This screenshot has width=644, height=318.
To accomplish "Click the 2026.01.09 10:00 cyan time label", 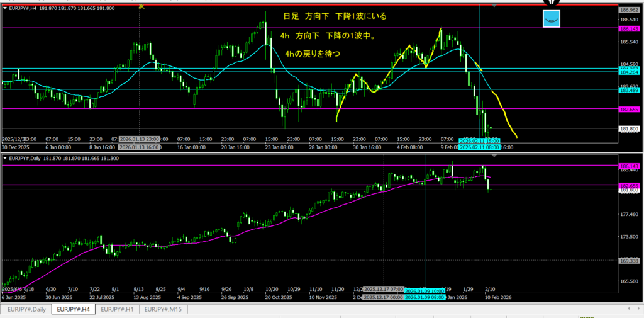I will pyautogui.click(x=425, y=289).
